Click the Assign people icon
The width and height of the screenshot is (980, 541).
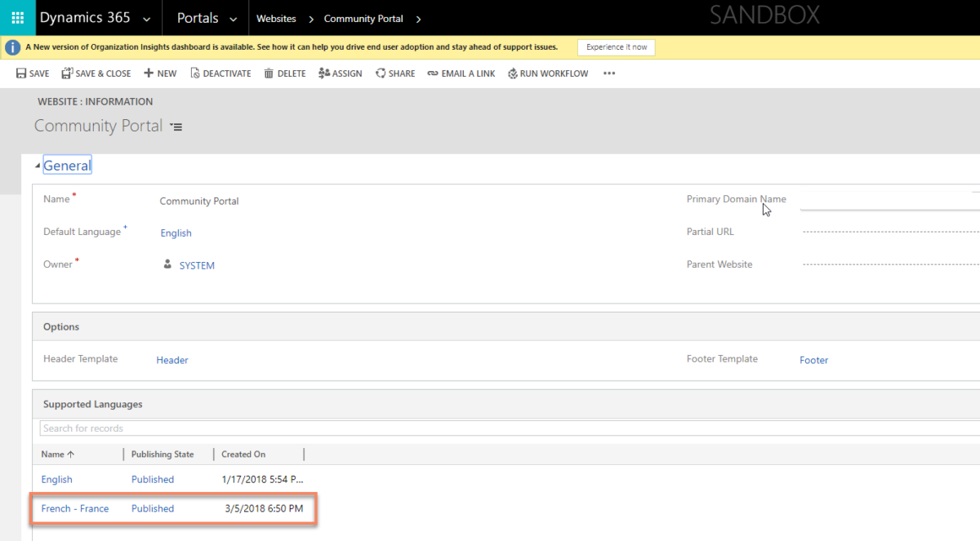click(323, 73)
